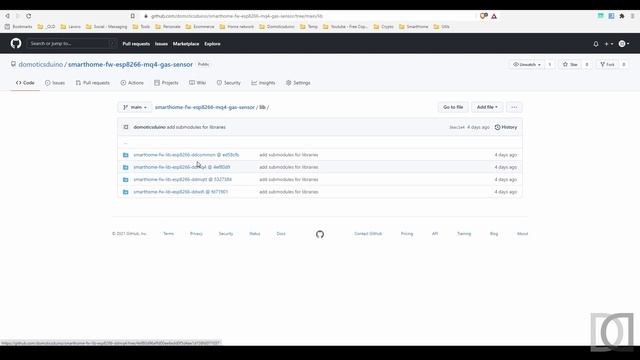Screen dimensions: 640x360
Task: Star the repository
Action: click(570, 64)
